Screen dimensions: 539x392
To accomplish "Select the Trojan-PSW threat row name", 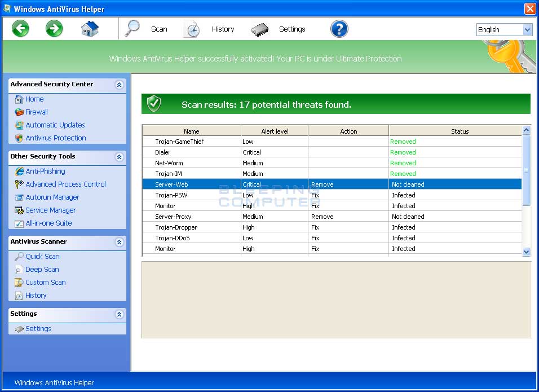I will [171, 195].
